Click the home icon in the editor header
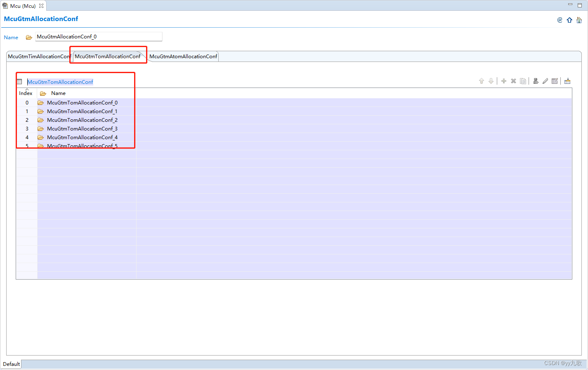This screenshot has height=370, width=588. point(579,20)
